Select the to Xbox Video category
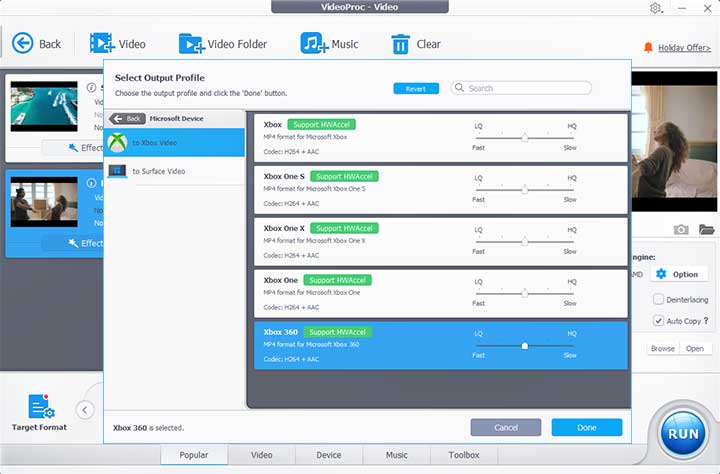720x474 pixels. [x=174, y=142]
